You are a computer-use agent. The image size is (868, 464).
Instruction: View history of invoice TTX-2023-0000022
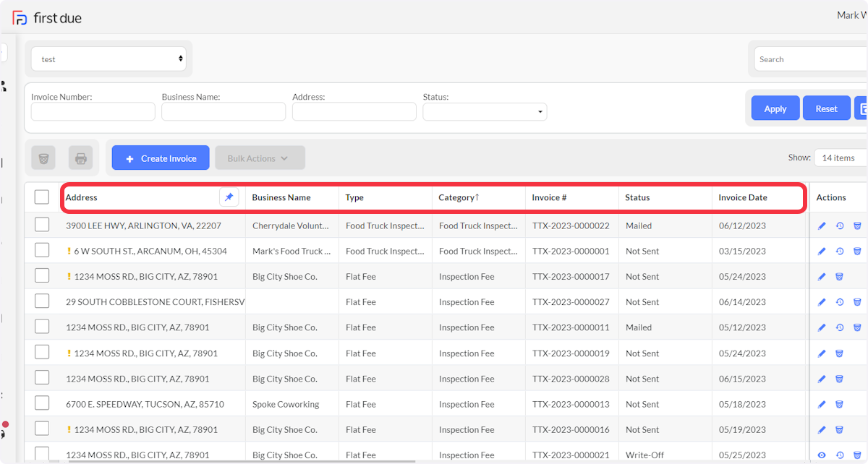(840, 226)
